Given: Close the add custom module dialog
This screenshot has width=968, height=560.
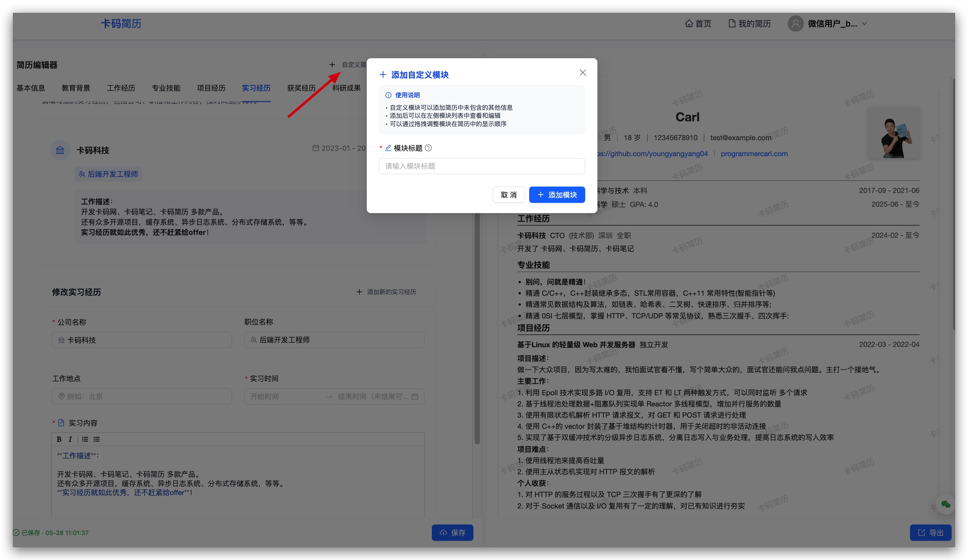Looking at the screenshot, I should pyautogui.click(x=582, y=73).
